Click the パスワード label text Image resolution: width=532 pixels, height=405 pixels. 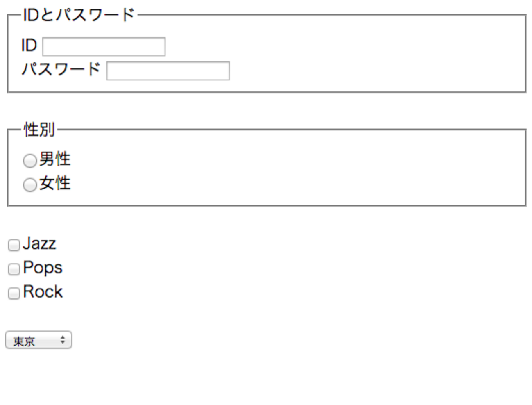click(x=61, y=69)
